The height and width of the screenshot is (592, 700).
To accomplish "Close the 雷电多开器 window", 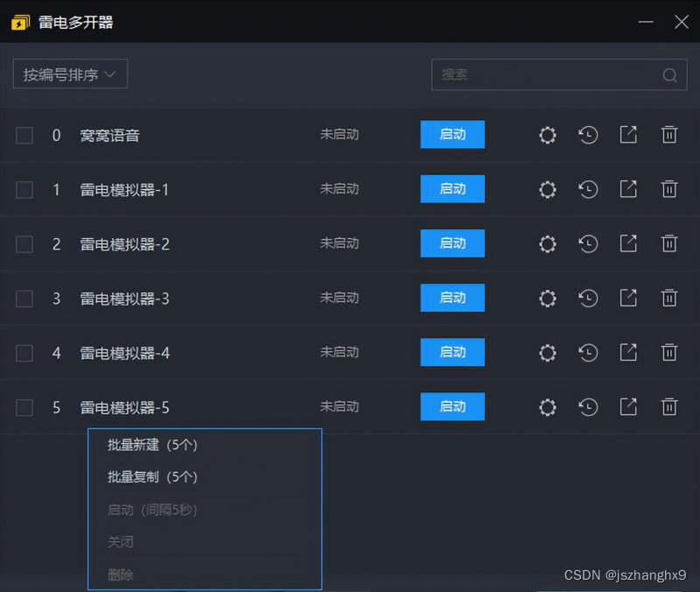I will [682, 21].
